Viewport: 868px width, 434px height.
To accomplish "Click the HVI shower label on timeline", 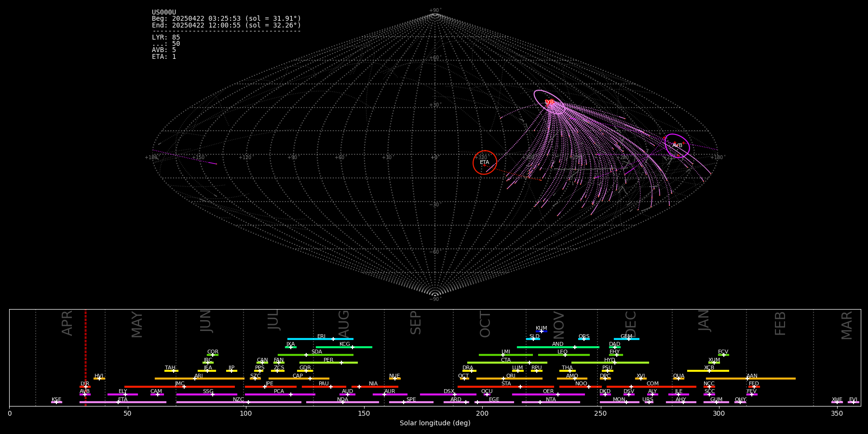I will tap(99, 376).
